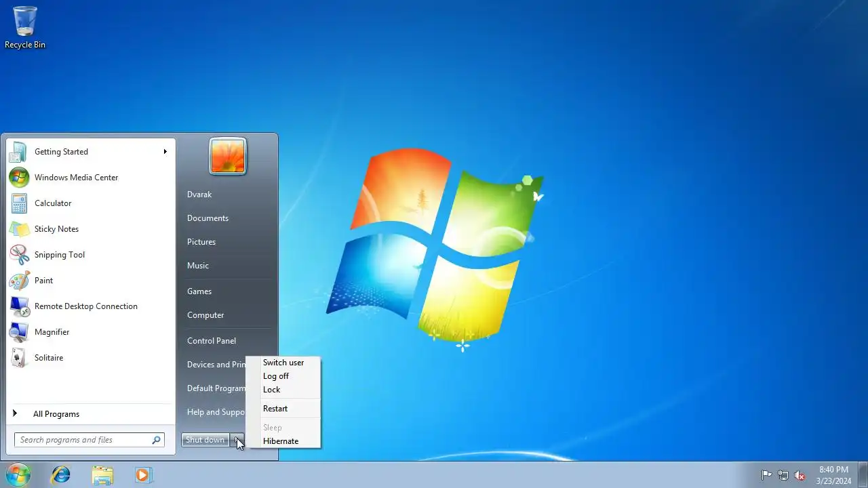Click the muted volume tray icon
The image size is (868, 488).
(x=800, y=475)
